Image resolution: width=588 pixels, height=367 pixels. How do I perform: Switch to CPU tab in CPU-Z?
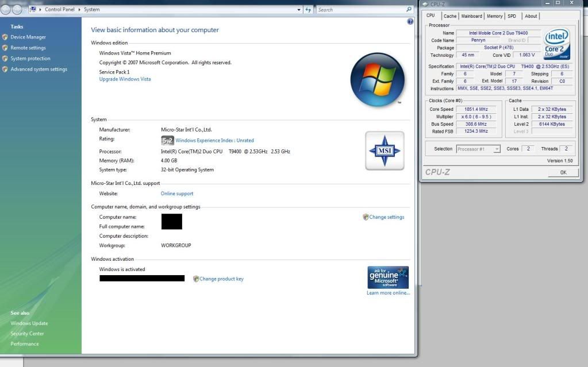431,16
